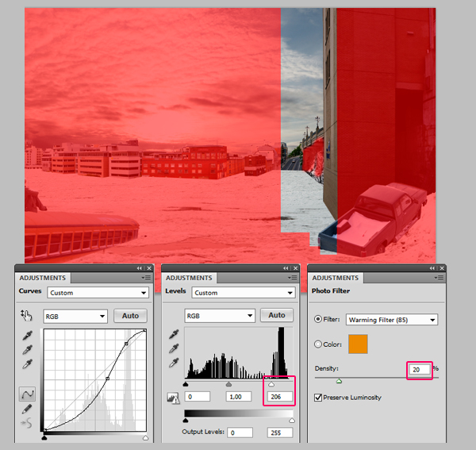Pick the white point eyedropper in Curves panel
476x450 pixels.
coord(27,363)
